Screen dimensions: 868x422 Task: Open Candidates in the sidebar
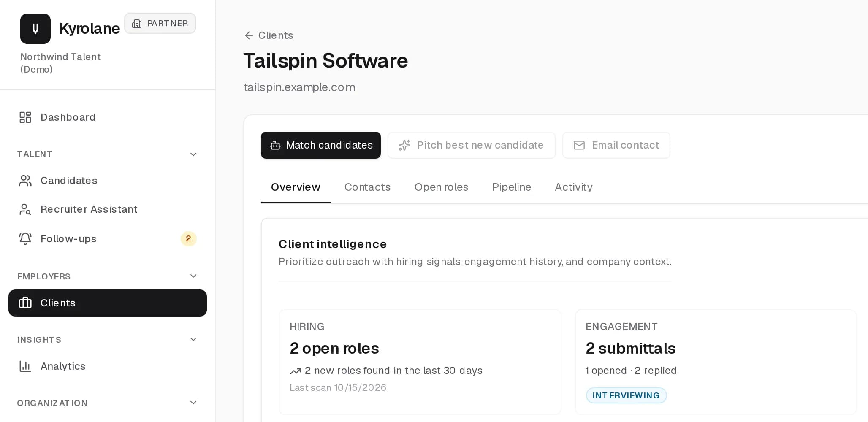click(x=108, y=181)
